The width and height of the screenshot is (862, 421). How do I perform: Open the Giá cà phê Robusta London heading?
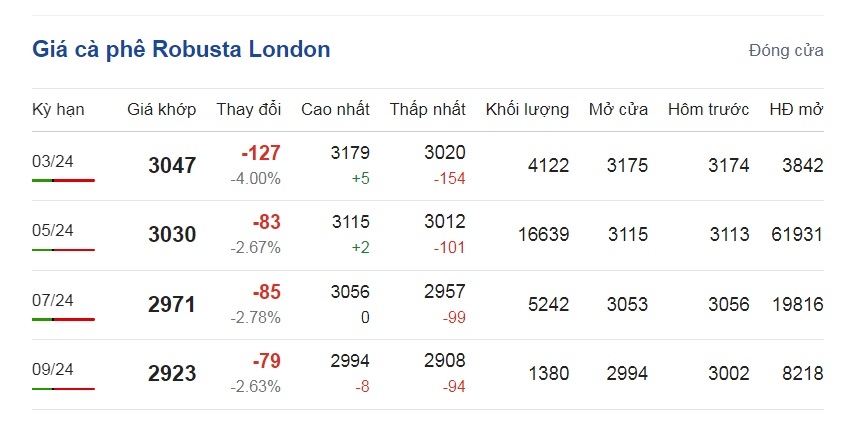pyautogui.click(x=181, y=49)
